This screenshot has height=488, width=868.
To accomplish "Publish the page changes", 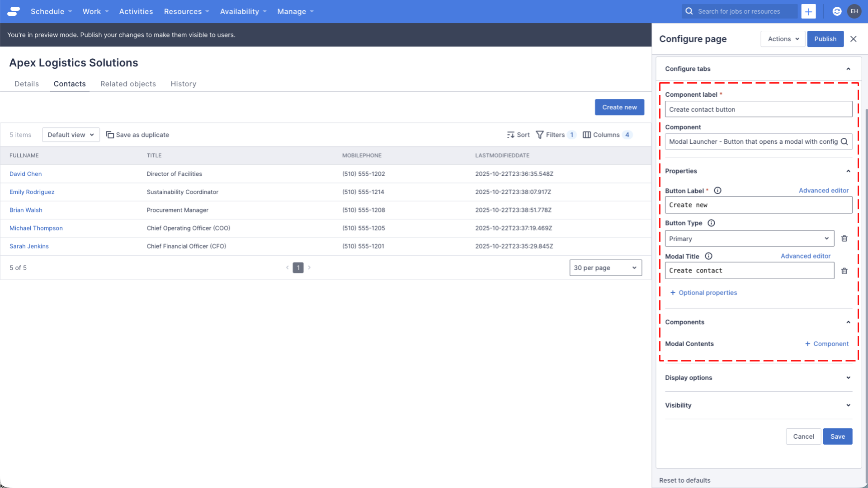I will tap(825, 39).
